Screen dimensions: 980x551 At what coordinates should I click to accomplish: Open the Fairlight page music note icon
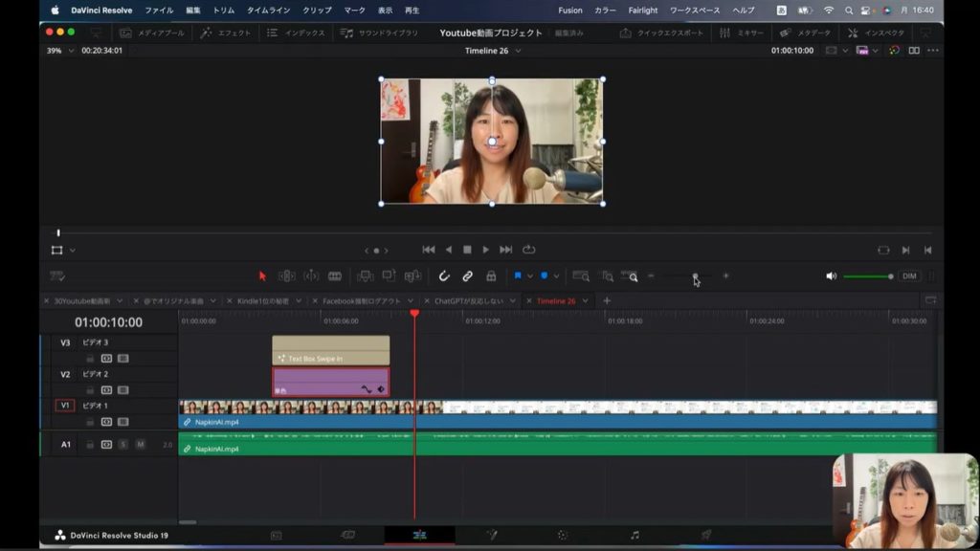(635, 536)
